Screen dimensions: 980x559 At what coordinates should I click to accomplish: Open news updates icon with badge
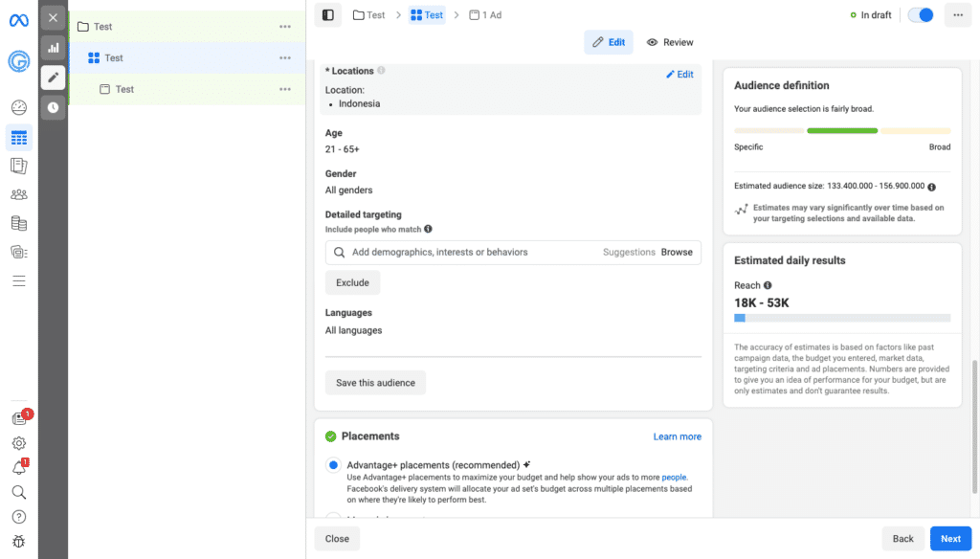(20, 418)
